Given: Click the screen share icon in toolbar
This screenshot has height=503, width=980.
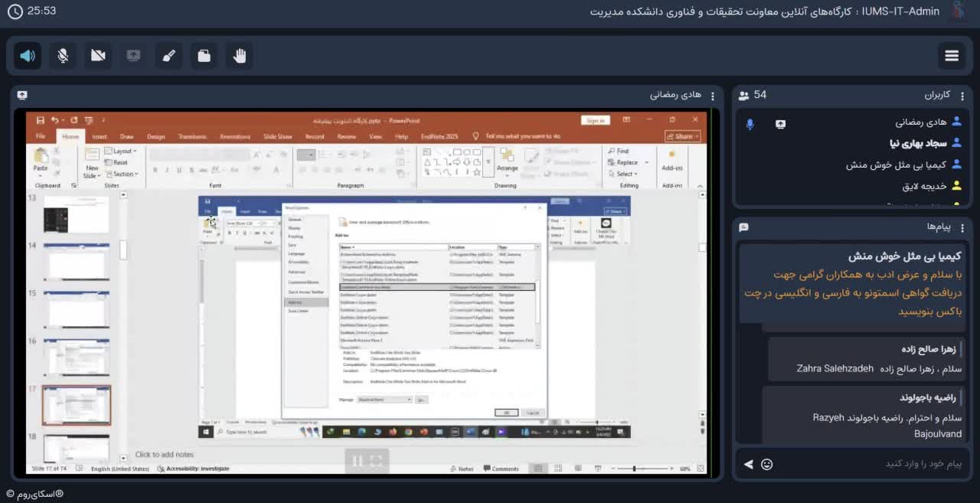Looking at the screenshot, I should pos(133,56).
